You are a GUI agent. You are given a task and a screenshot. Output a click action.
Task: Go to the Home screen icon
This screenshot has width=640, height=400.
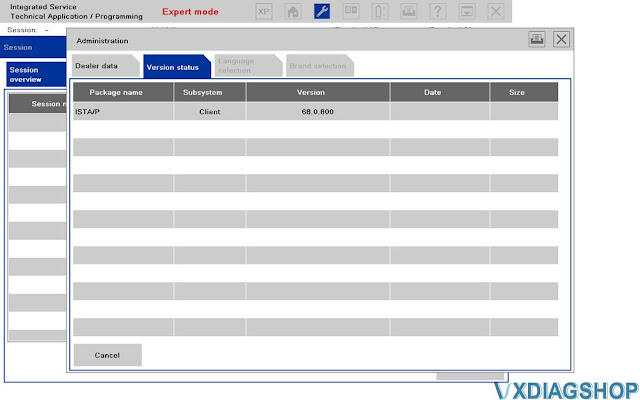pyautogui.click(x=293, y=11)
